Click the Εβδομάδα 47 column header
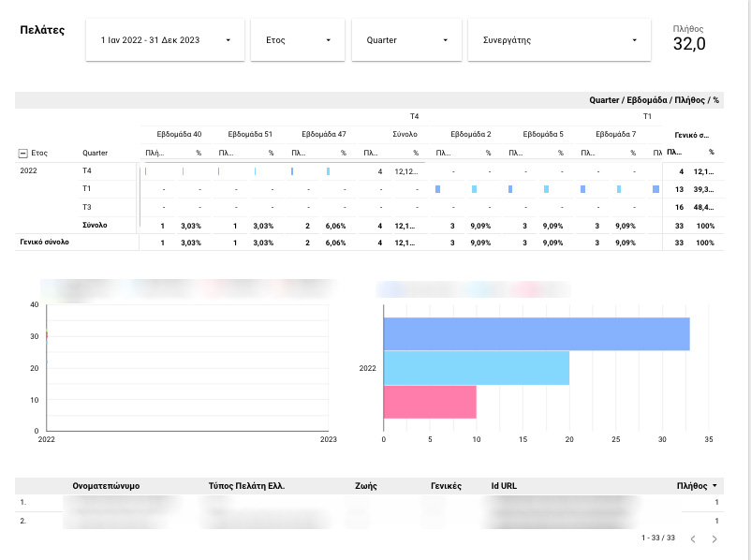 coord(324,134)
